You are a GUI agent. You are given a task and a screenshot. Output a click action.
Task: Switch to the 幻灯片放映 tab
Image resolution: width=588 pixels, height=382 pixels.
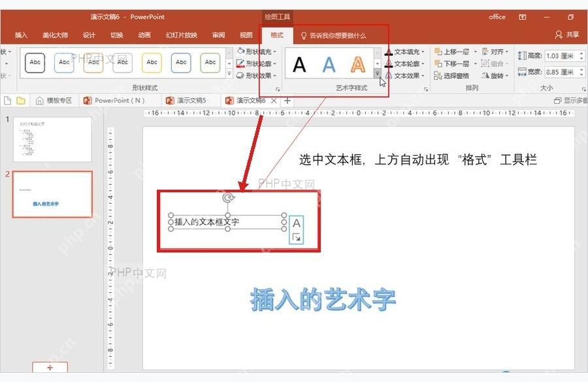pyautogui.click(x=182, y=35)
